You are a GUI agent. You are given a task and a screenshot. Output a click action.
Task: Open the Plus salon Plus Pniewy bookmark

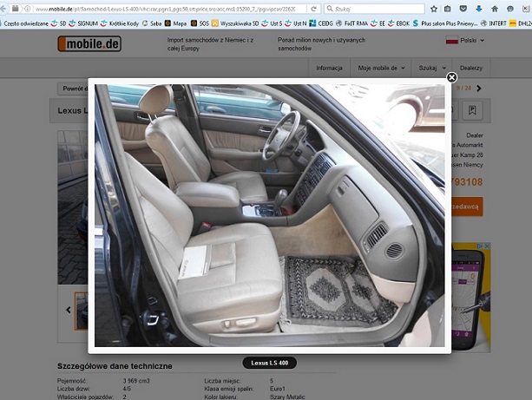coord(445,23)
